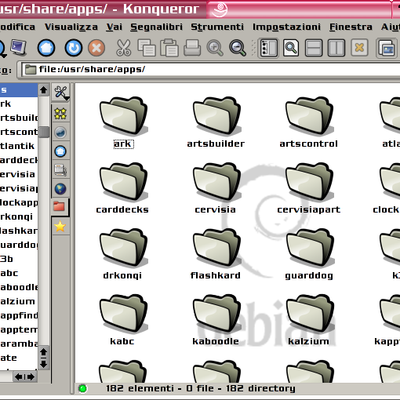Screen dimensions: 400x400
Task: Stop loading with the orange X button
Action: [97, 48]
